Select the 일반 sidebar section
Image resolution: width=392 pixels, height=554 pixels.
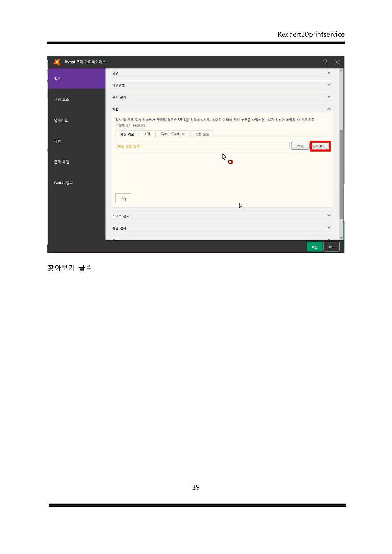coord(77,78)
